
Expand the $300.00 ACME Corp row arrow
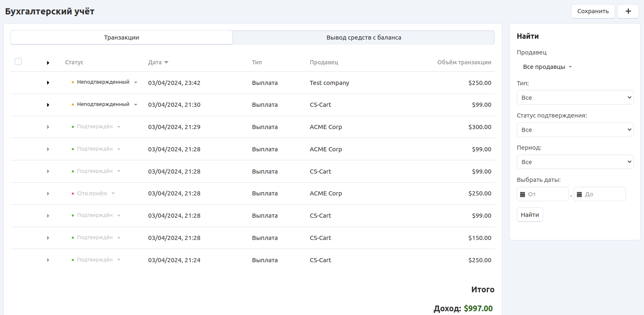48,127
